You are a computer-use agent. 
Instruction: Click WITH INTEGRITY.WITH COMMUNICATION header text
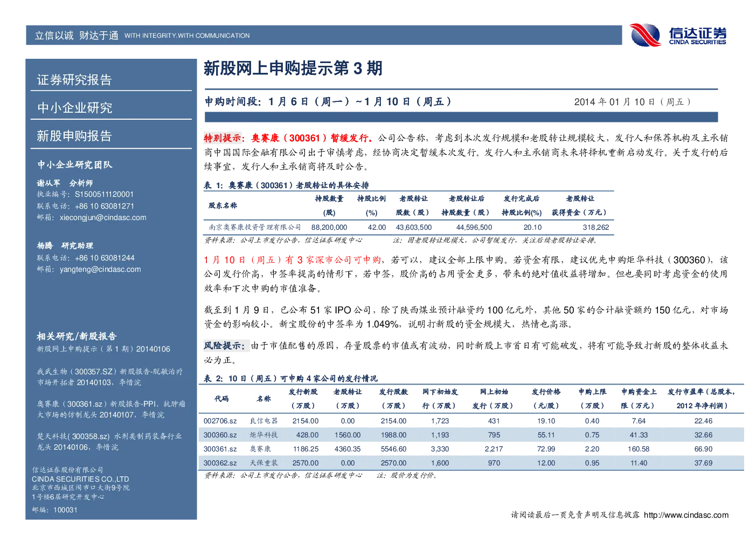(x=187, y=36)
